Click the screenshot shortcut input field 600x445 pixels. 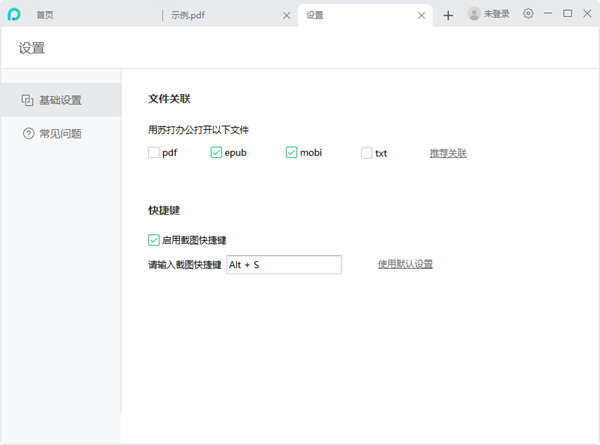[x=284, y=265]
